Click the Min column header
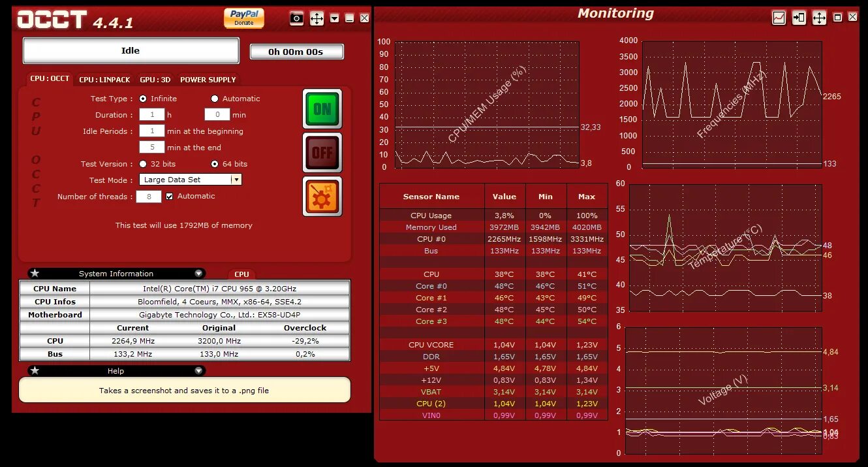 (x=546, y=197)
